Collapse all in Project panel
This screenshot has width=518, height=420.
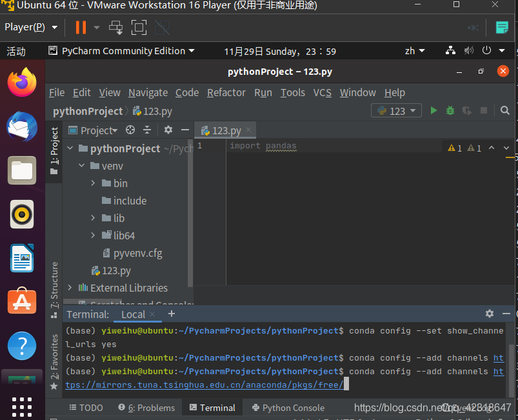point(147,130)
